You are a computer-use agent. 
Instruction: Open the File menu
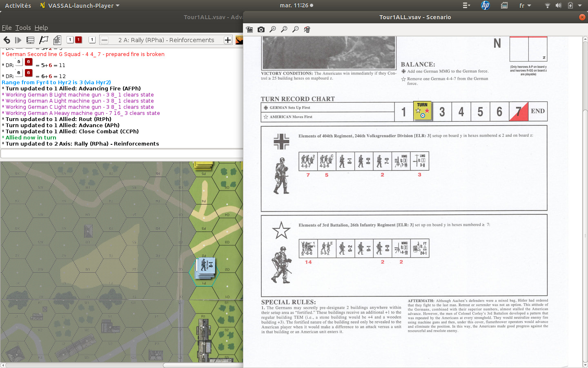pyautogui.click(x=7, y=28)
